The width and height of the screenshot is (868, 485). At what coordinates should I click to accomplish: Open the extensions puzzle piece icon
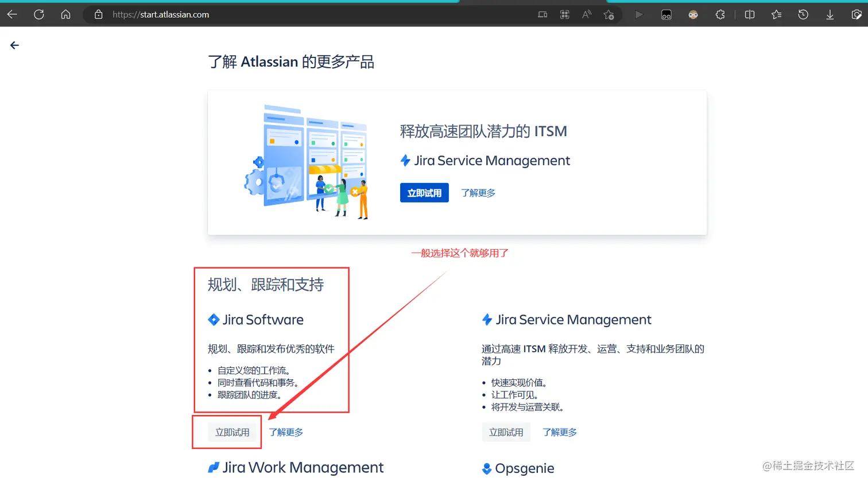tap(720, 14)
